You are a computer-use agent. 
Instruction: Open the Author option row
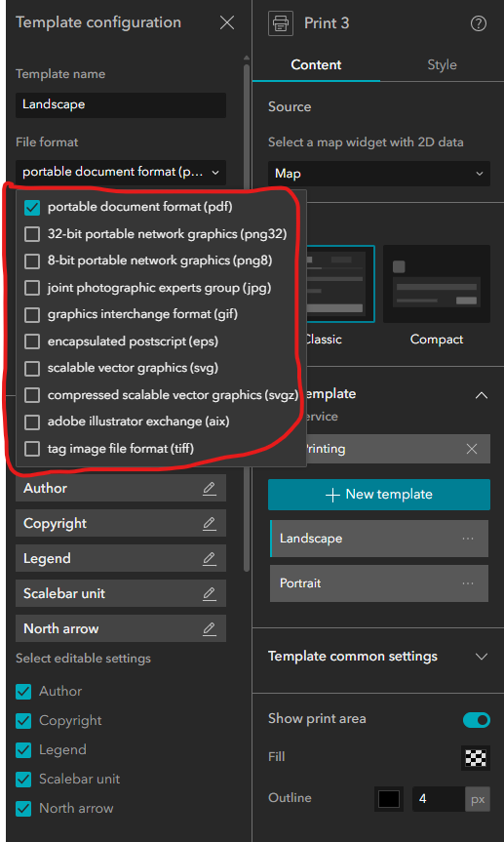(x=121, y=488)
